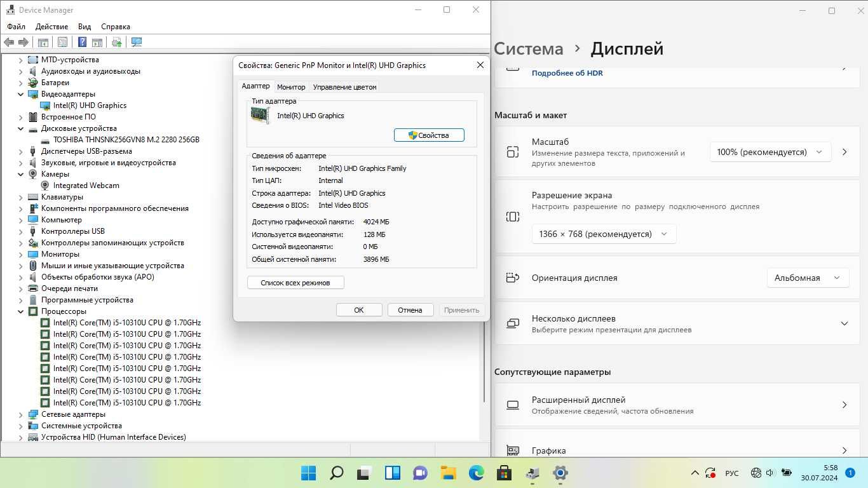
Task: Click the Back arrow in Device Manager toolbar
Action: (9, 43)
